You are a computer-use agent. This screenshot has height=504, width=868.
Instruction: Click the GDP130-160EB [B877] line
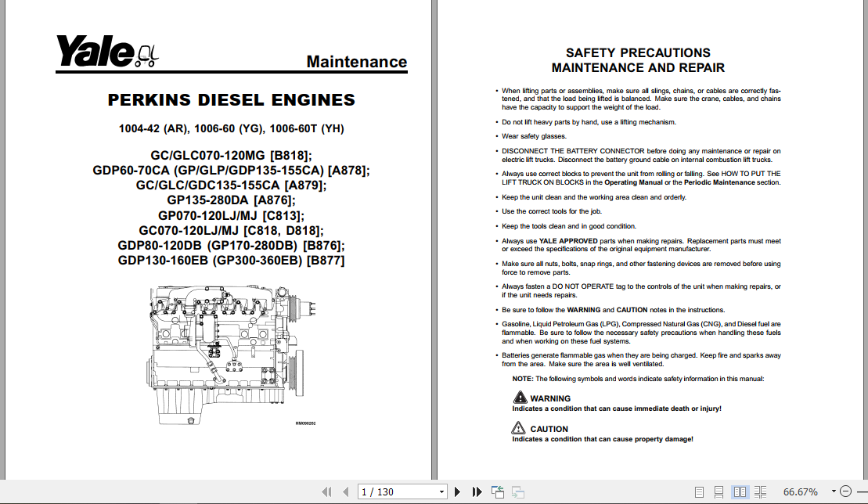point(232,260)
